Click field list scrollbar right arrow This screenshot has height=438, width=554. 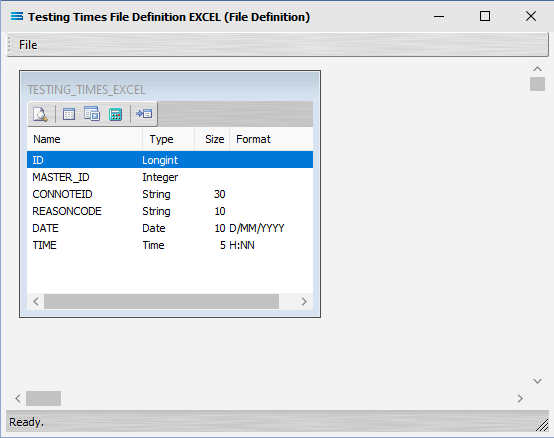304,302
